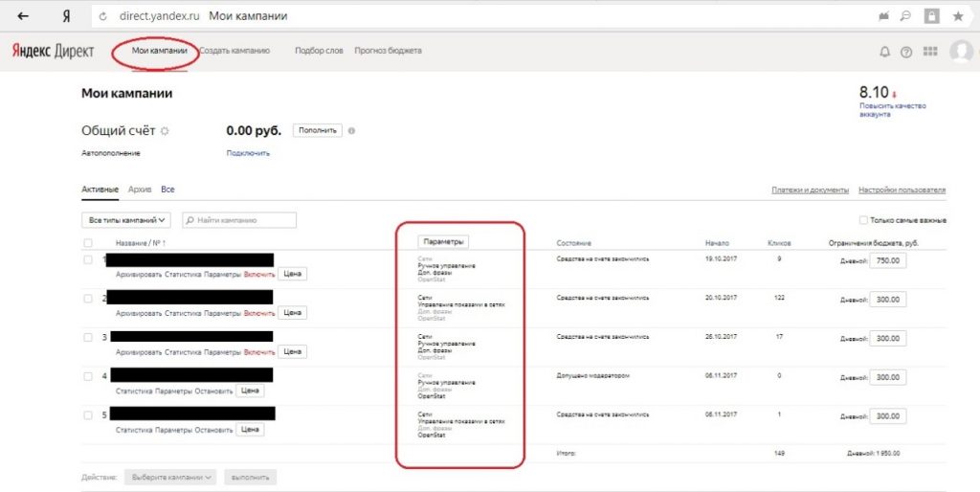Open Подбор слов in top menu

319,51
